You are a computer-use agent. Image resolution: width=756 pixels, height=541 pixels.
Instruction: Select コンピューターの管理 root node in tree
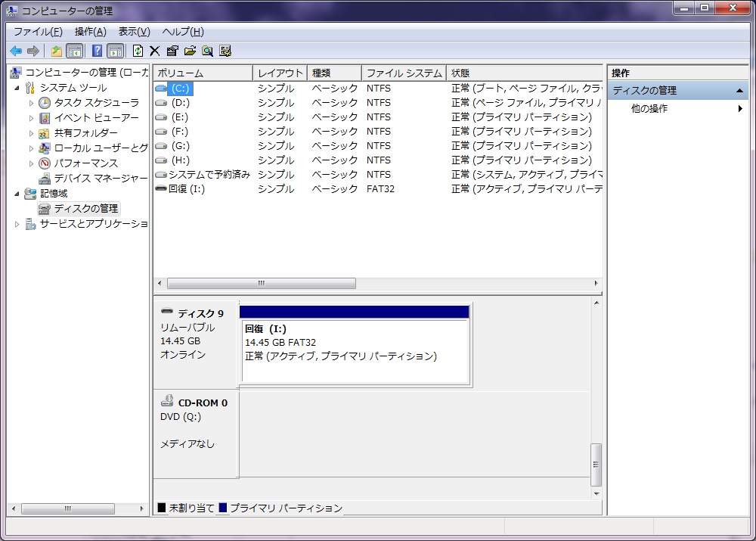[x=86, y=73]
